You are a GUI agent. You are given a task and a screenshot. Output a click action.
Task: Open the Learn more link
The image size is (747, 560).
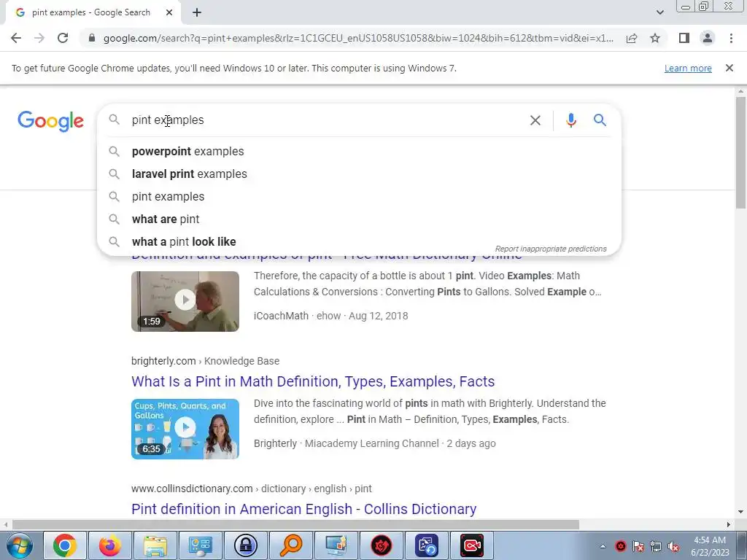(x=688, y=68)
